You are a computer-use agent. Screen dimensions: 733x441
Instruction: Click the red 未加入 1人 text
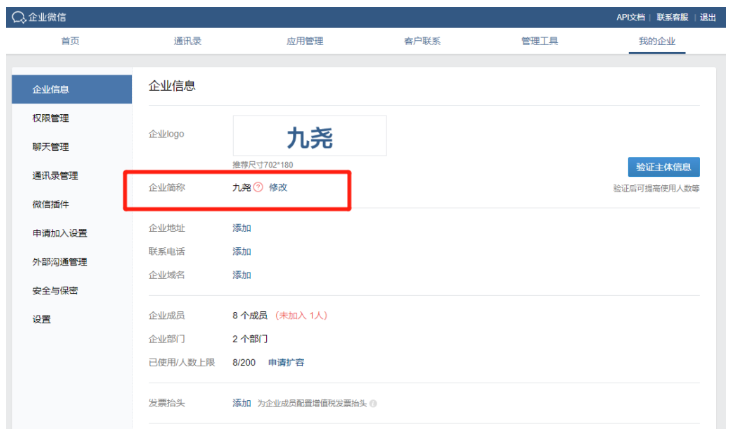[x=301, y=316]
